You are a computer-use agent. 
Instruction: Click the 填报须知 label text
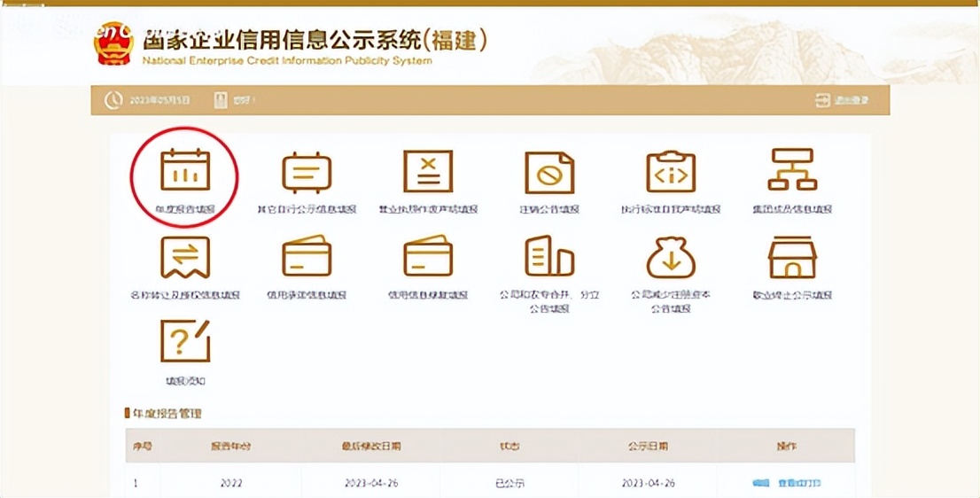click(x=185, y=381)
